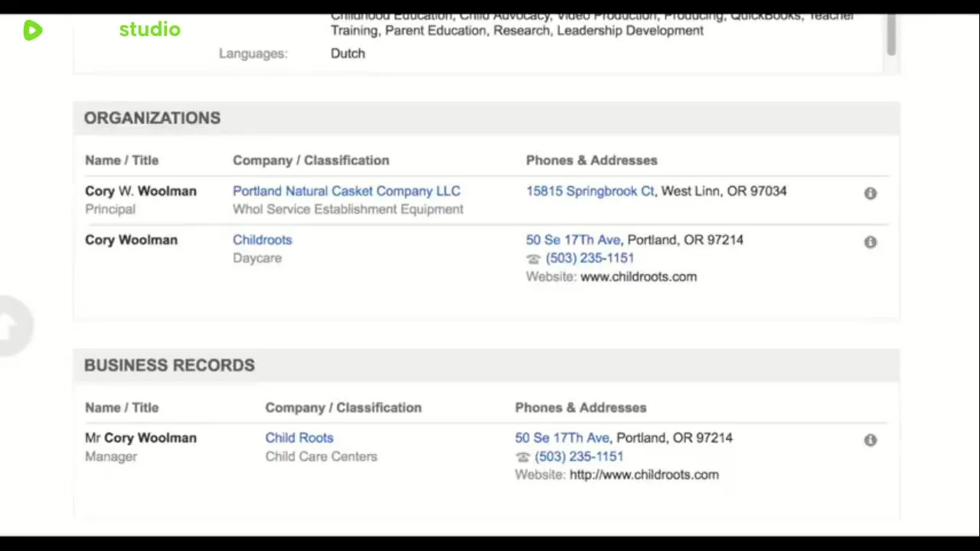The image size is (980, 551).
Task: Click info icon for Childroots daycare row
Action: pyautogui.click(x=871, y=242)
